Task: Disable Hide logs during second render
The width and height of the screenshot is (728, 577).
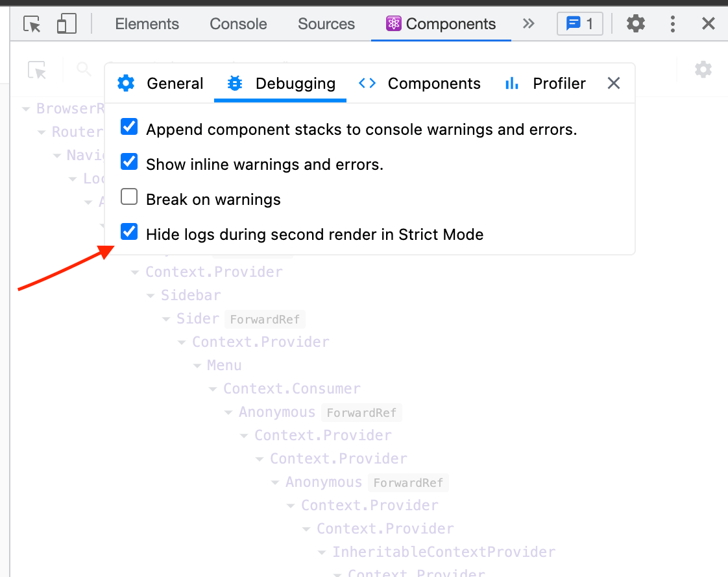Action: (x=129, y=231)
